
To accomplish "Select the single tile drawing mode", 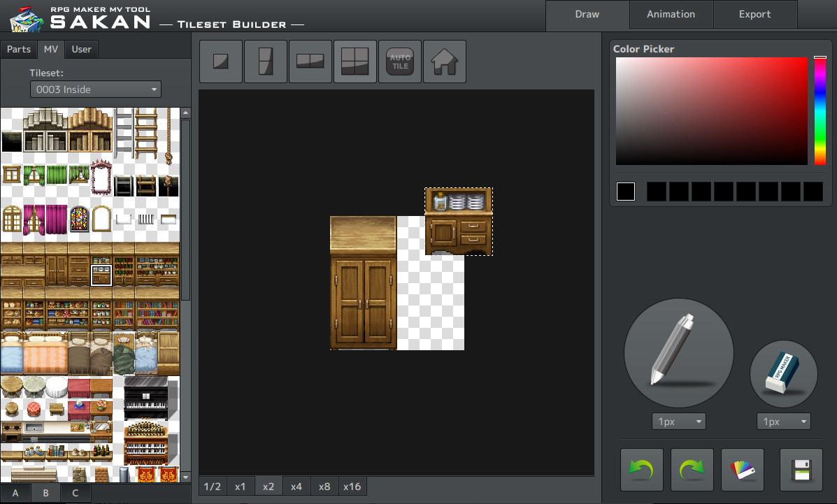I will coord(220,62).
